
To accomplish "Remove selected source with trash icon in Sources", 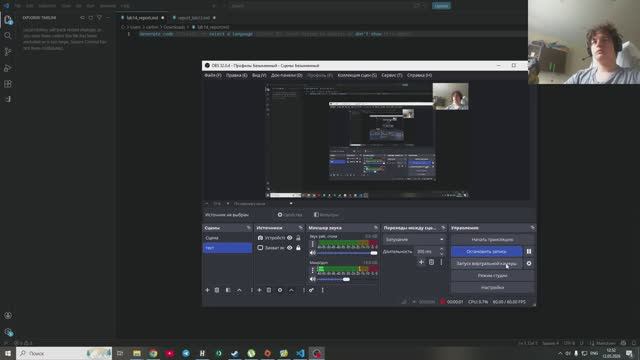I will [269, 290].
